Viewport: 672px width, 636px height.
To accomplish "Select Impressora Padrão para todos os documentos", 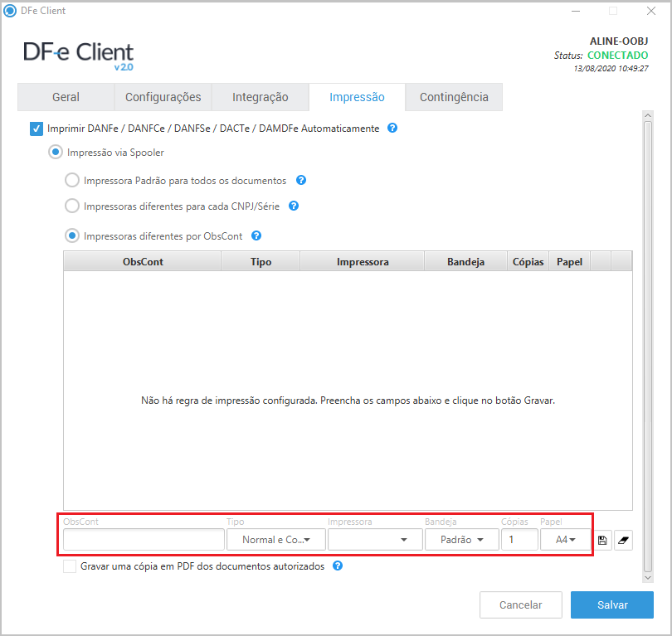I will pyautogui.click(x=72, y=180).
